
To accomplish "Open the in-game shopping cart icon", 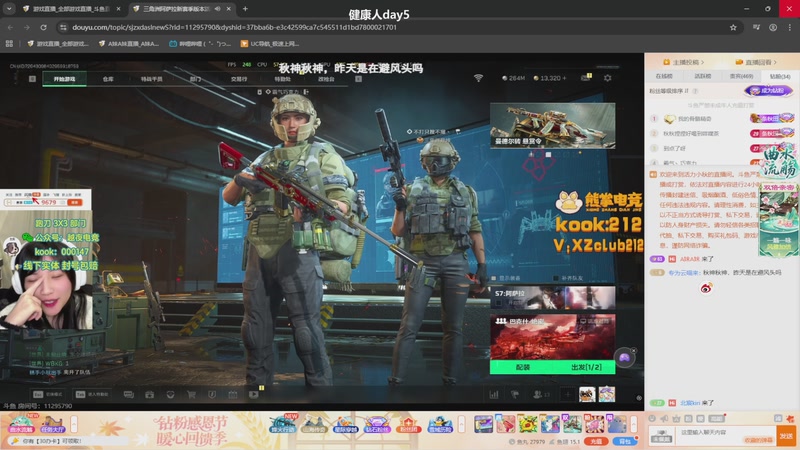I will point(191,394).
